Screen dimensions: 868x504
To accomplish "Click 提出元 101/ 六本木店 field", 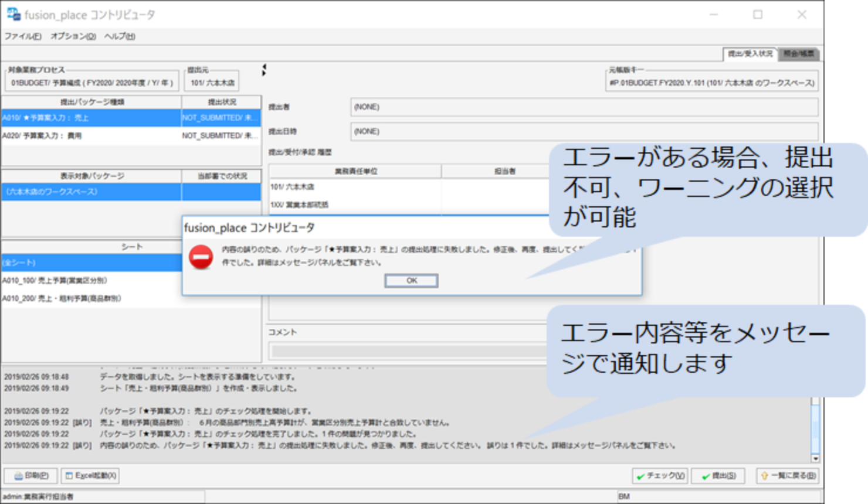I will (x=212, y=83).
